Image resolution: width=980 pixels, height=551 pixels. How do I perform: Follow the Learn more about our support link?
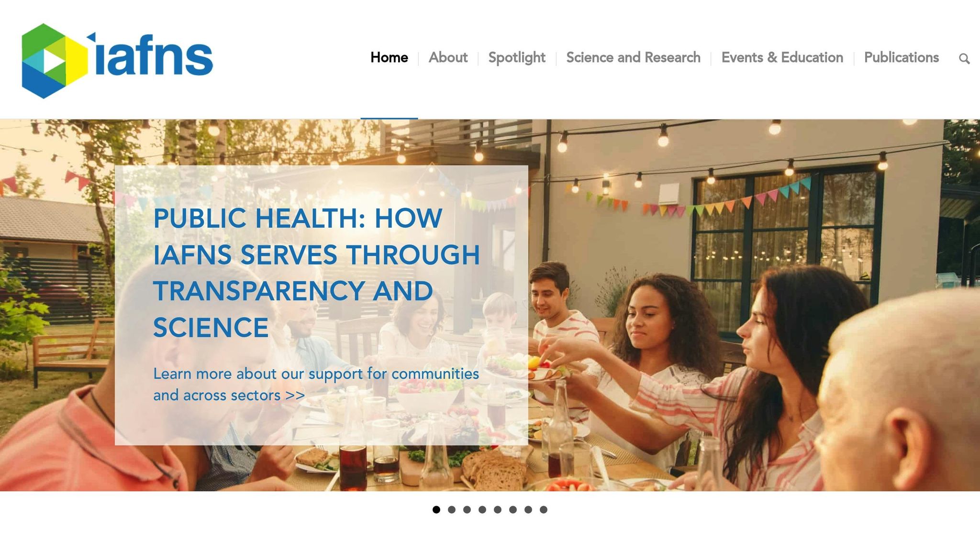pyautogui.click(x=316, y=384)
